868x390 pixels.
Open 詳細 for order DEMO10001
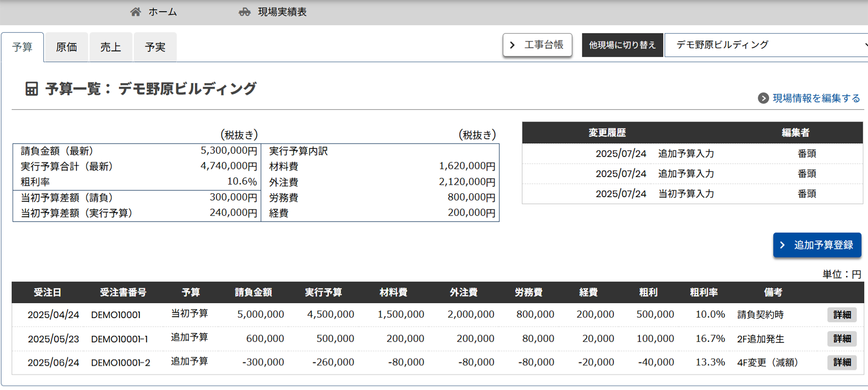point(841,315)
